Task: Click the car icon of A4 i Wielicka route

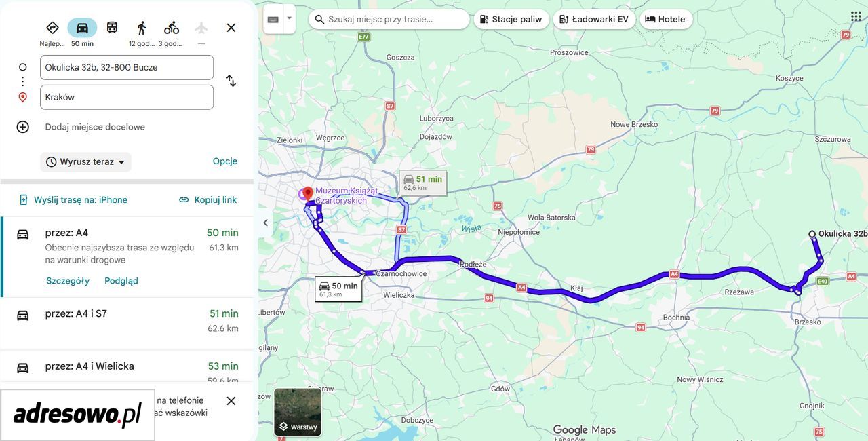Action: pos(23,368)
